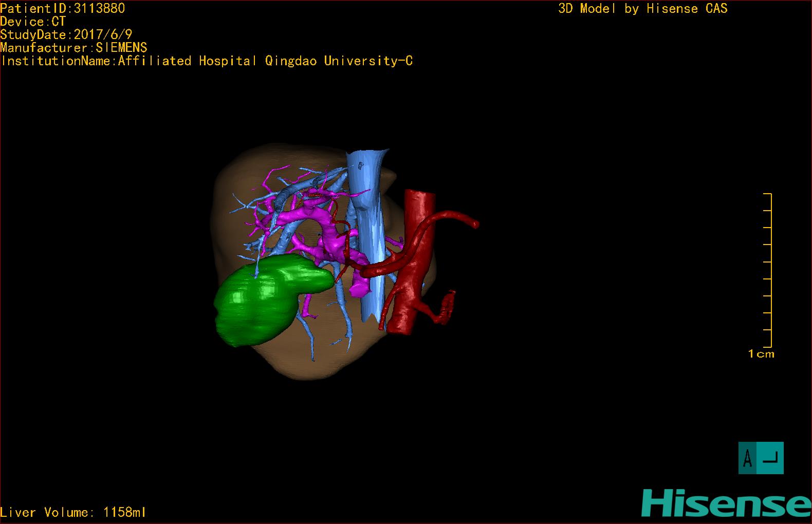Click the 'Liver Volume: 1158ml' readout
812x524 pixels.
click(x=73, y=512)
